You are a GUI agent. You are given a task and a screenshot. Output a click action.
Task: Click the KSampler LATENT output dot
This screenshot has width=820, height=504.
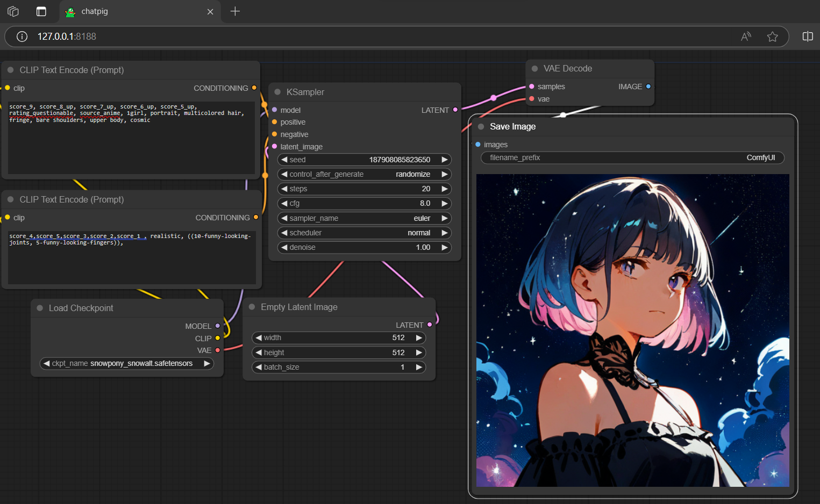click(x=455, y=110)
